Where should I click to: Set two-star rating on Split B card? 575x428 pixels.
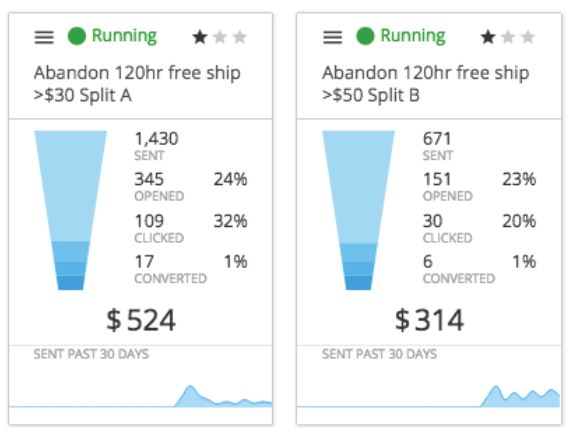pyautogui.click(x=508, y=37)
